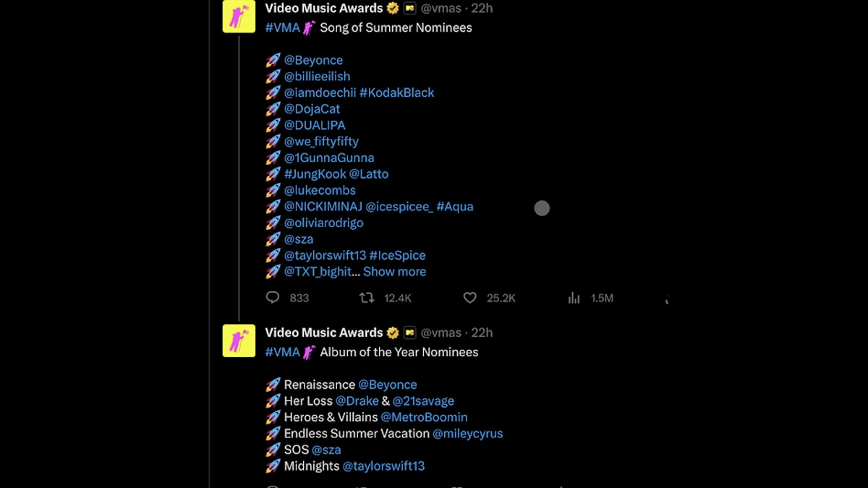Image resolution: width=868 pixels, height=488 pixels.
Task: Visit the @DUALIPA profile link
Action: click(315, 125)
